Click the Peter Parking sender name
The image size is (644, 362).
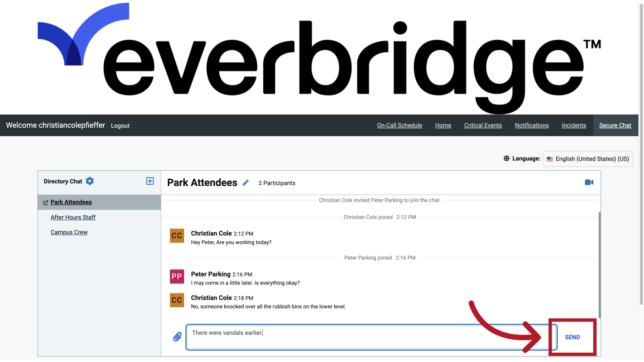(x=211, y=274)
